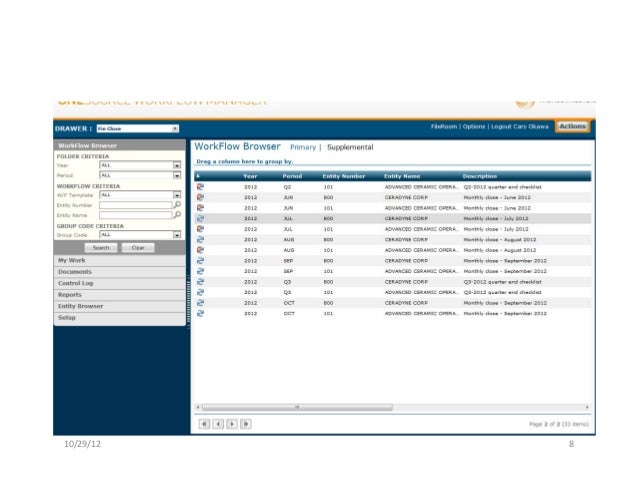Open Entity Name lookup magnifier
Image resolution: width=638 pixels, height=493 pixels.
[x=177, y=215]
